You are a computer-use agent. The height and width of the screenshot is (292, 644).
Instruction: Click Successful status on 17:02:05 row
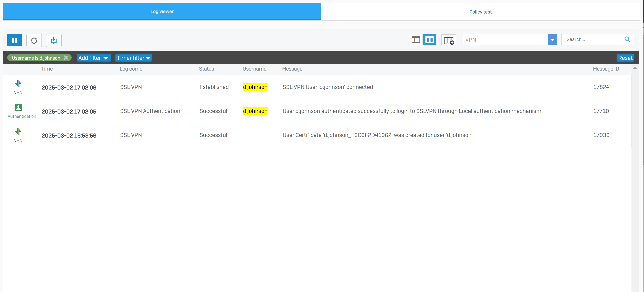[213, 111]
